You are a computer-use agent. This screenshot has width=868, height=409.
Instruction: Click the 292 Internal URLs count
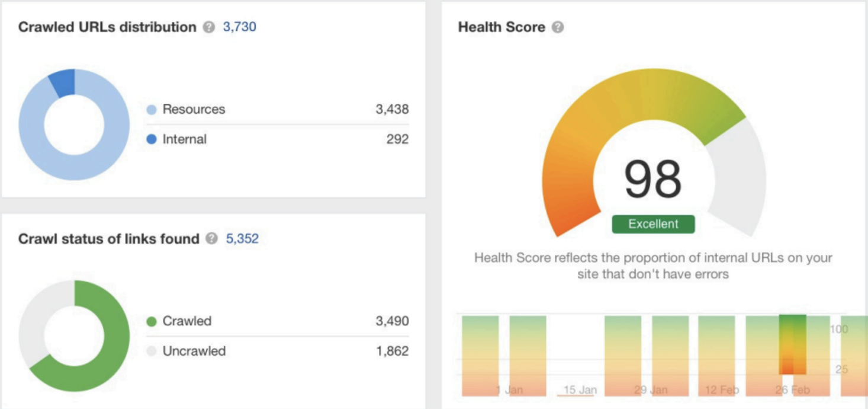(397, 139)
